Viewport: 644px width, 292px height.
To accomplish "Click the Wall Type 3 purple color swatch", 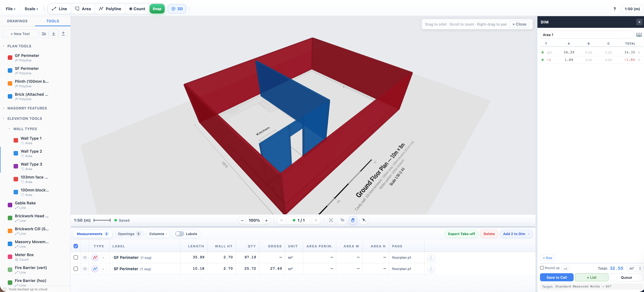I will point(16,166).
